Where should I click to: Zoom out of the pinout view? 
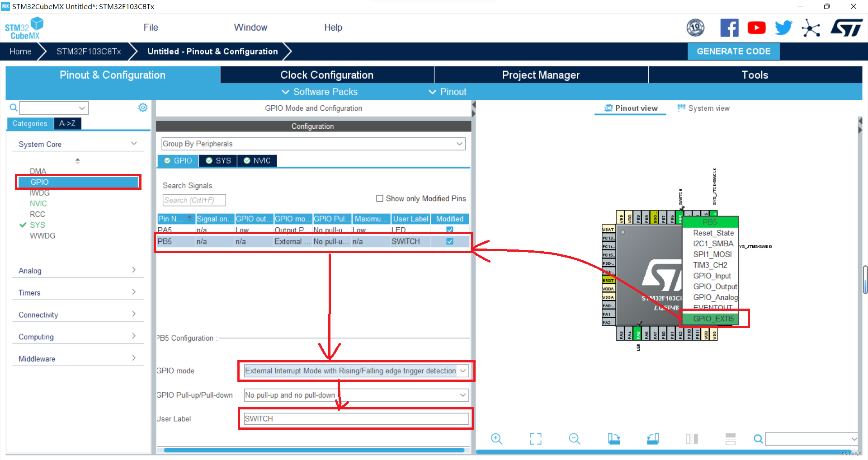pyautogui.click(x=575, y=439)
